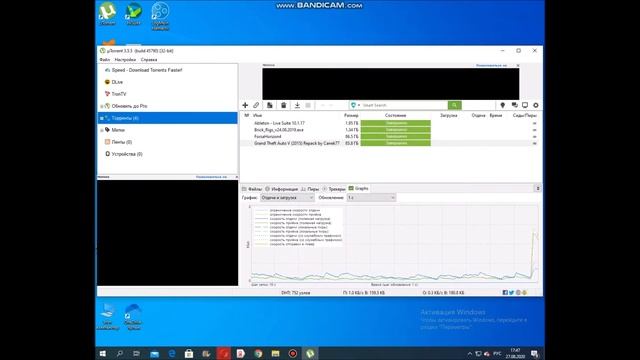640x360 pixels.
Task: Open the Обновление interval dropdown
Action: point(371,198)
